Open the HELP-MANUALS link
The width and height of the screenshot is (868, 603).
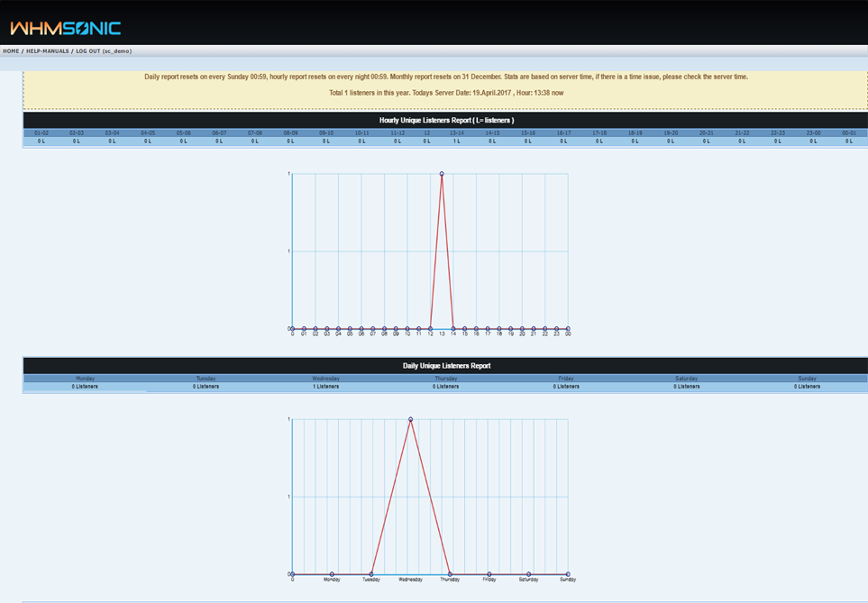coord(48,51)
